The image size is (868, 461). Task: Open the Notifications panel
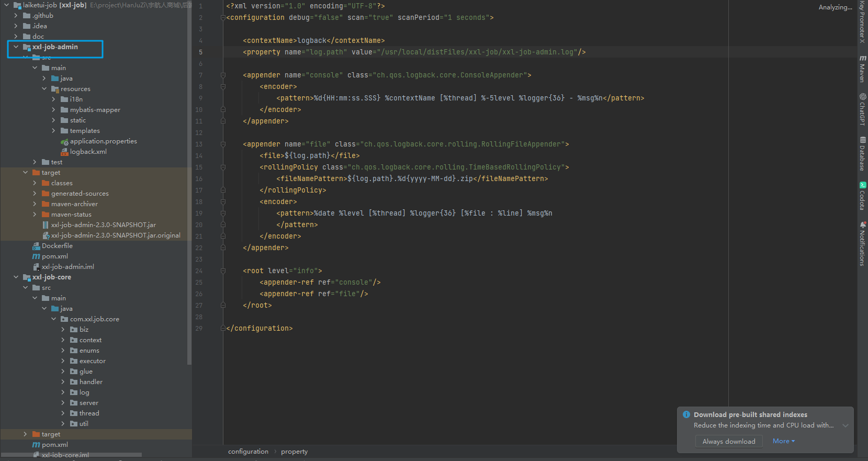click(x=862, y=243)
